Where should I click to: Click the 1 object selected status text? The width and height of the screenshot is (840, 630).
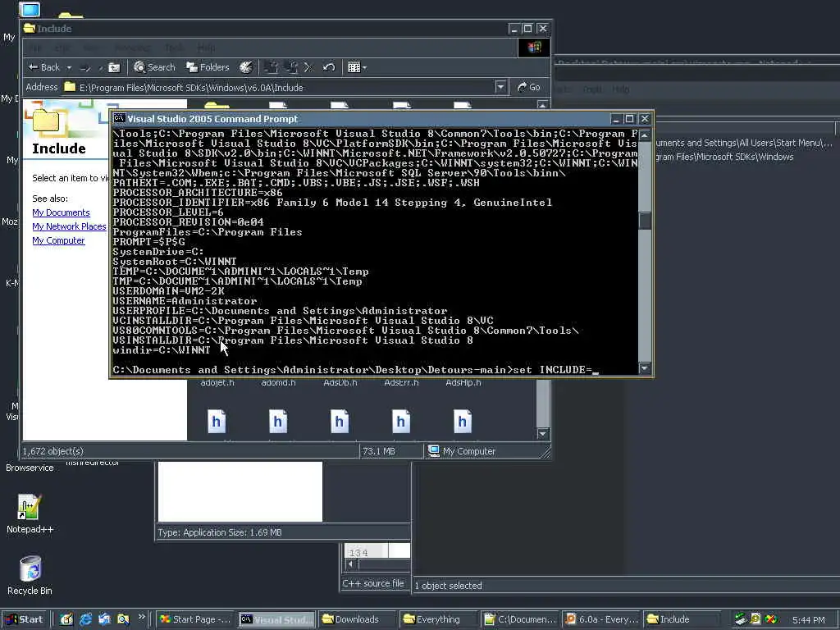pyautogui.click(x=449, y=586)
